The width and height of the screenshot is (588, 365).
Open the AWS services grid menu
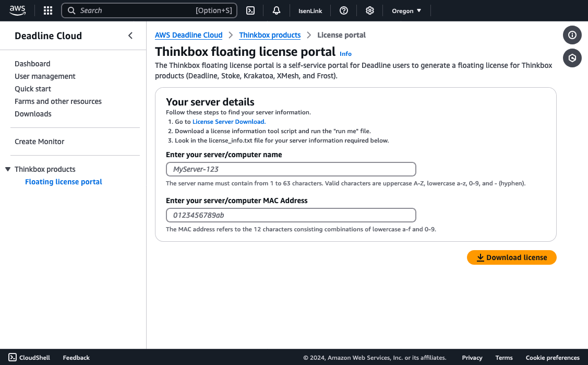pyautogui.click(x=47, y=10)
